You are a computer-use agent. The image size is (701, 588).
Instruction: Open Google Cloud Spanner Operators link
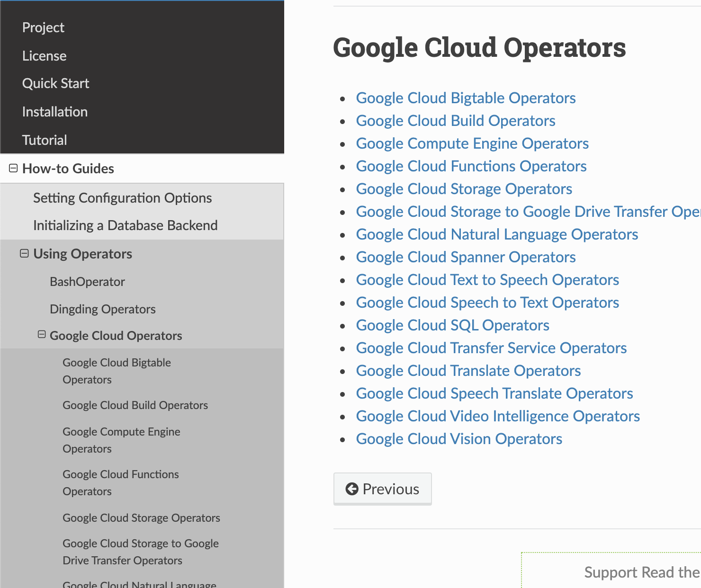(x=466, y=257)
